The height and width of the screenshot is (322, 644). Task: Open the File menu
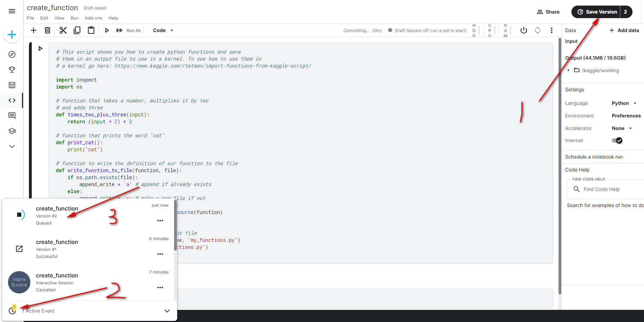pos(30,18)
